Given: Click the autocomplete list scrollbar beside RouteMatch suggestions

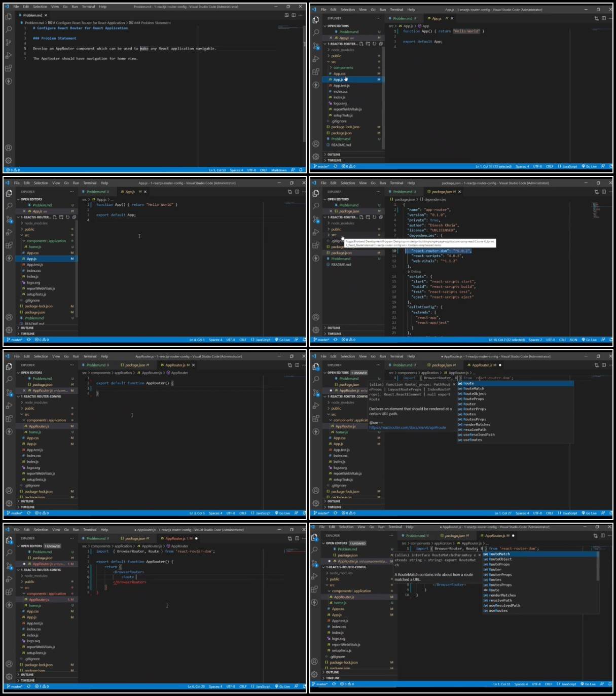Looking at the screenshot, I should [x=598, y=566].
